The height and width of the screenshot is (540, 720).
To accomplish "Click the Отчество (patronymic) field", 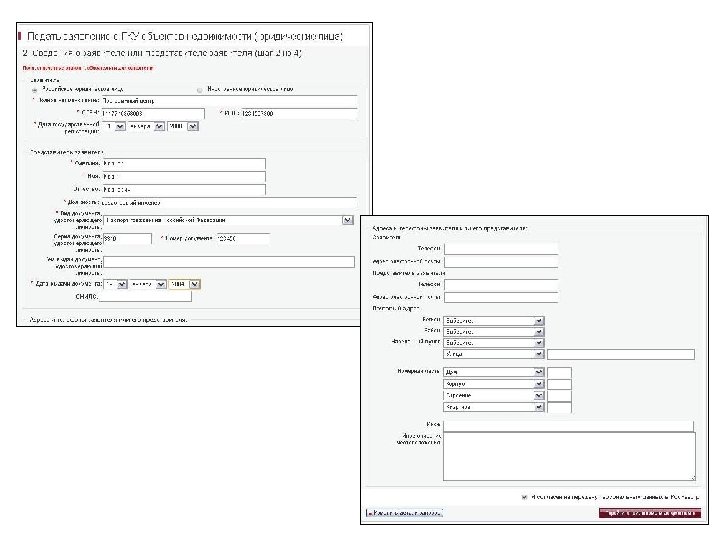I will click(x=184, y=189).
